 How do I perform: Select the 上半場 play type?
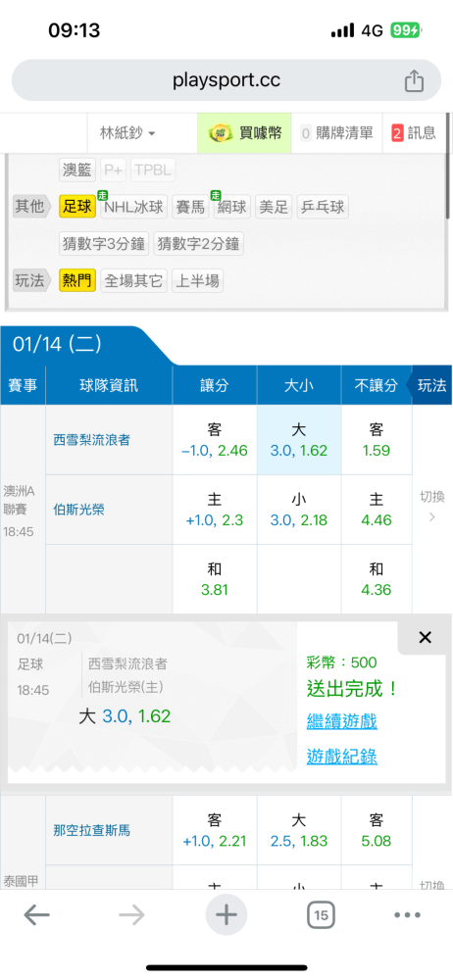197,280
